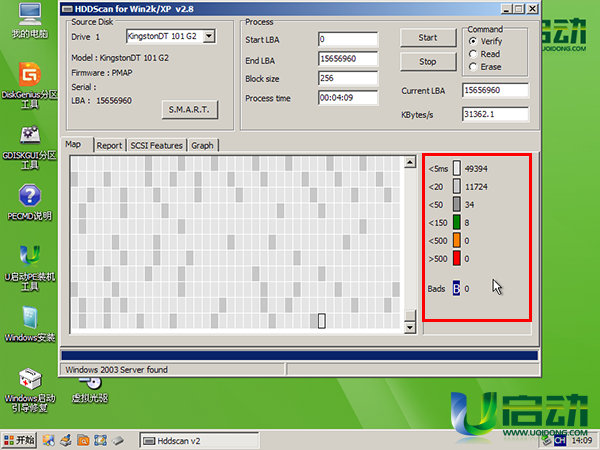Click the Process time field
Image resolution: width=600 pixels, height=450 pixels.
pyautogui.click(x=347, y=98)
